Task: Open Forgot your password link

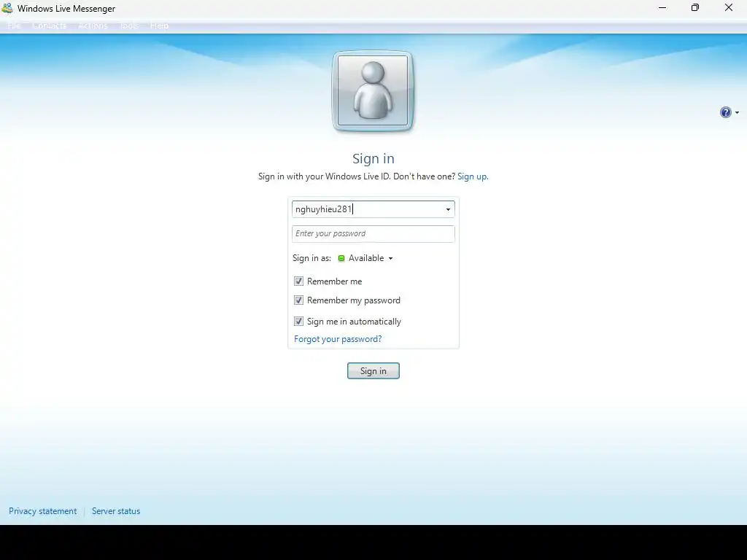Action: pos(338,339)
